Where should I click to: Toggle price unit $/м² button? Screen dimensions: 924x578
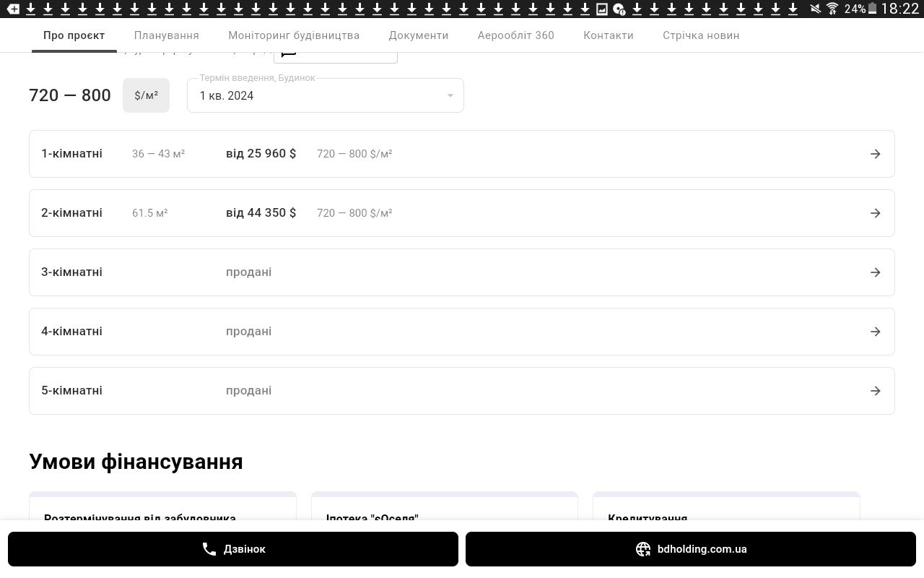pyautogui.click(x=146, y=95)
